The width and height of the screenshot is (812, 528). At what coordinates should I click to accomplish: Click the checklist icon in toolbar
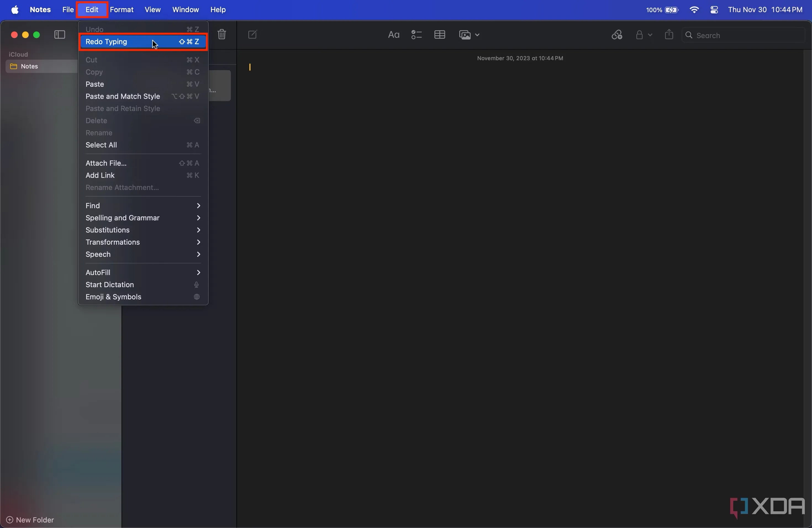coord(416,35)
